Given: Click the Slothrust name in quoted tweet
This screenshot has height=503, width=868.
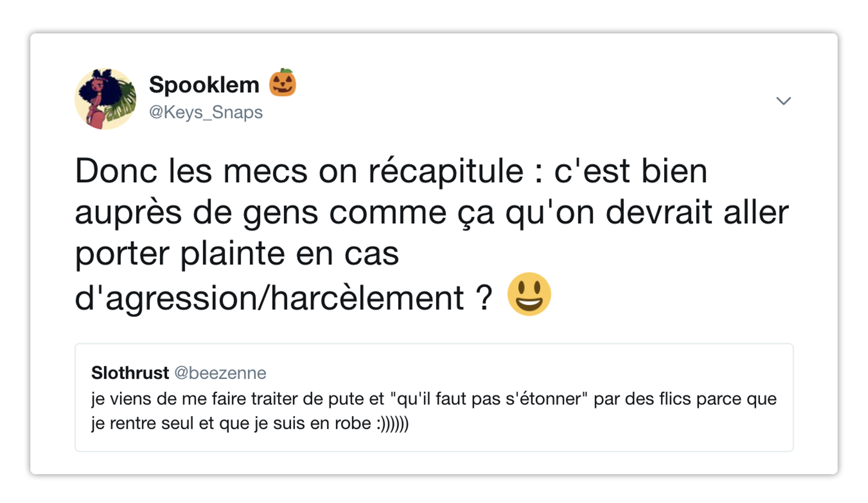Looking at the screenshot, I should [x=130, y=372].
